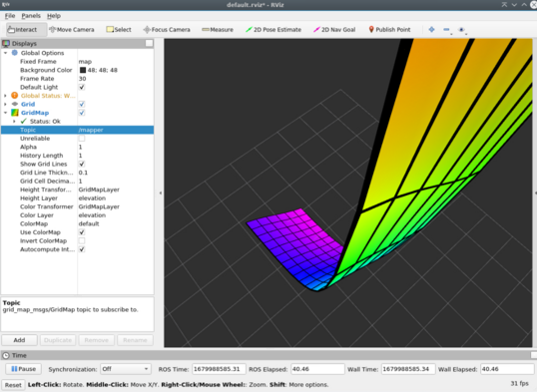Image resolution: width=537 pixels, height=392 pixels.
Task: Select the 2D Nav Goal tool
Action: pyautogui.click(x=334, y=30)
